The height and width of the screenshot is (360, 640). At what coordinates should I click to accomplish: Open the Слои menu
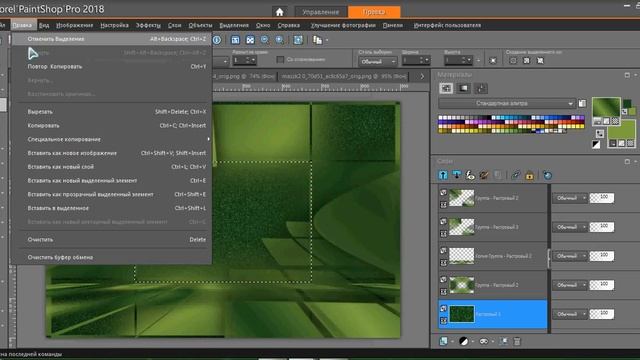pos(174,25)
